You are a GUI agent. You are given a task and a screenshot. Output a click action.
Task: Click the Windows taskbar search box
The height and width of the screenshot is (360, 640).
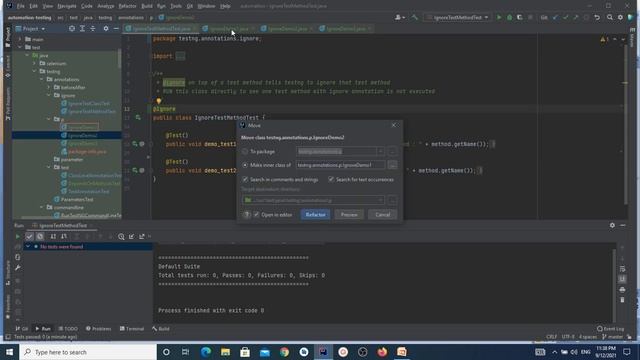(x=88, y=352)
